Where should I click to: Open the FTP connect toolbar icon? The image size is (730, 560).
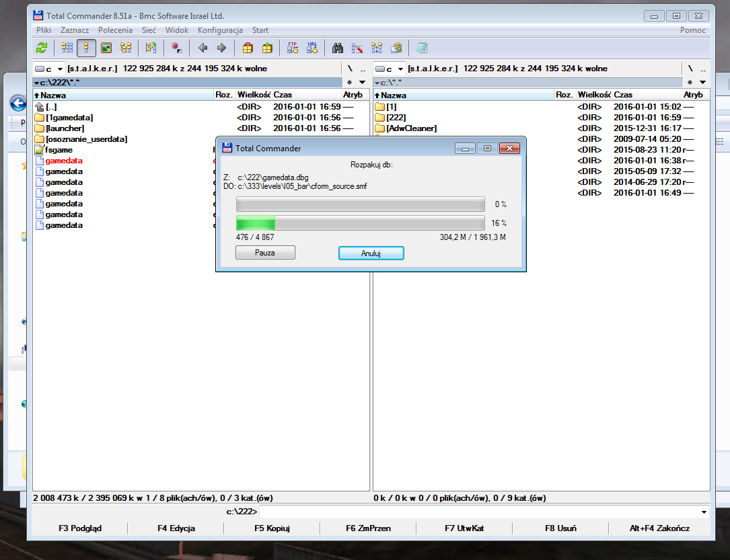293,48
